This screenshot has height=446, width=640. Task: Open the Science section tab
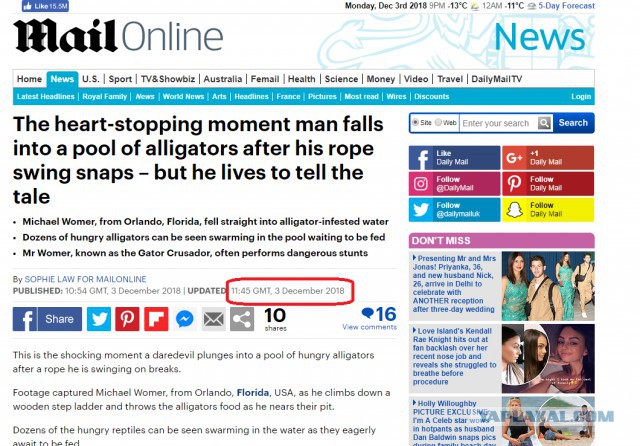(x=341, y=79)
